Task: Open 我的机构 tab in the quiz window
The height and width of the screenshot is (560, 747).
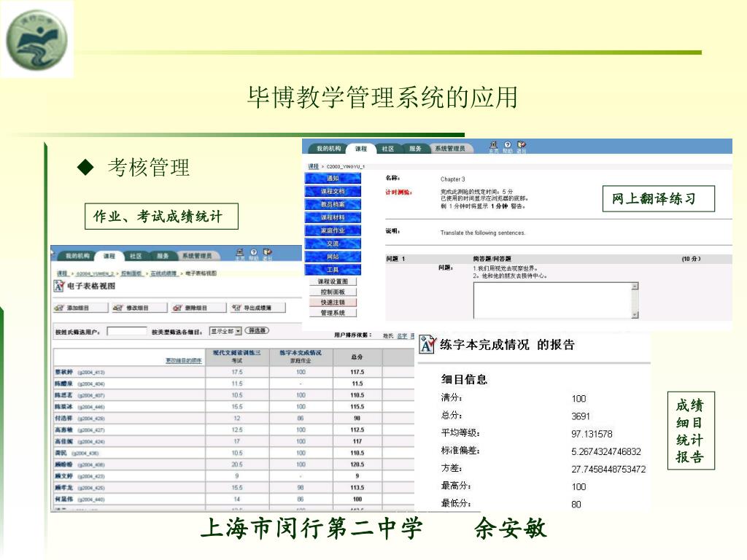Action: [x=329, y=149]
